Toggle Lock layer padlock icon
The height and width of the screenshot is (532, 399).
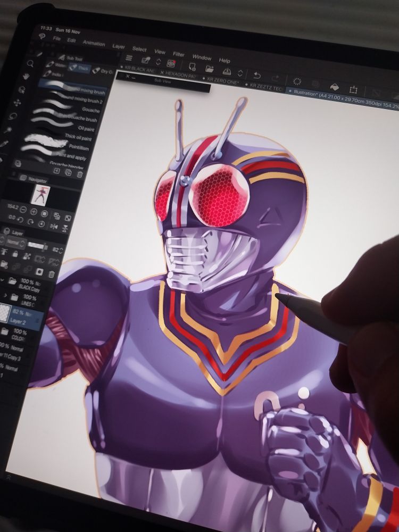pyautogui.click(x=15, y=253)
